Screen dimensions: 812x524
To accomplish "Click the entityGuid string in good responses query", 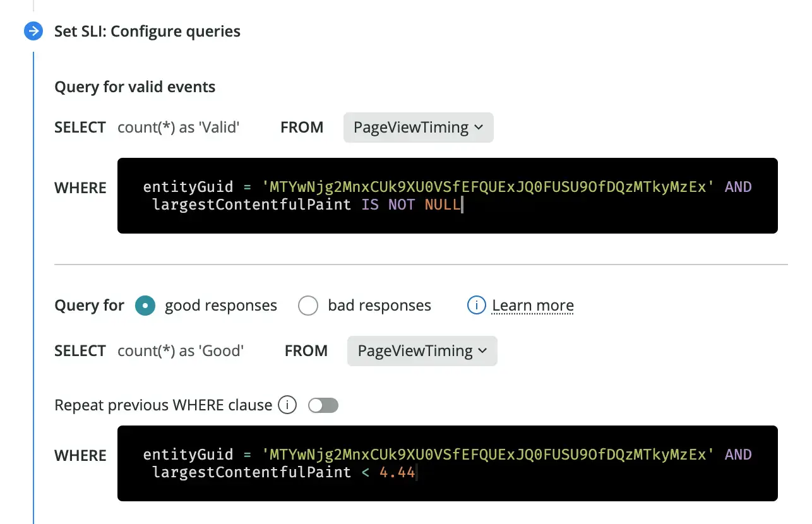I will (487, 455).
